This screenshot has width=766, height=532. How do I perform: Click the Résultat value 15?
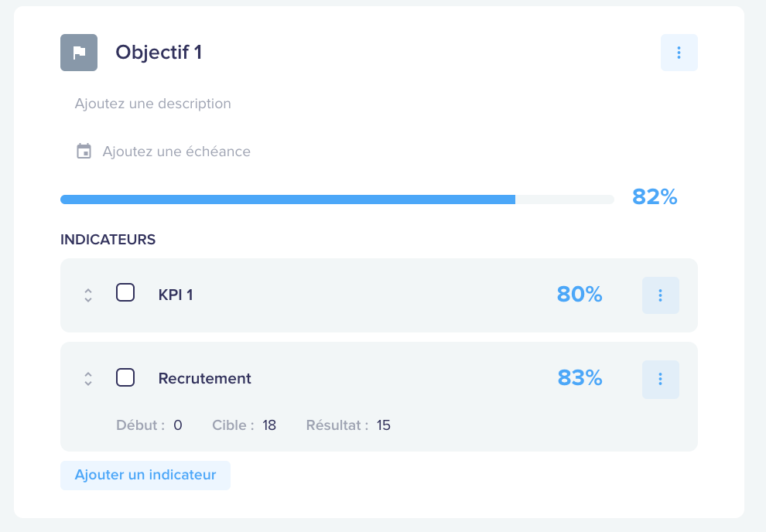[384, 425]
